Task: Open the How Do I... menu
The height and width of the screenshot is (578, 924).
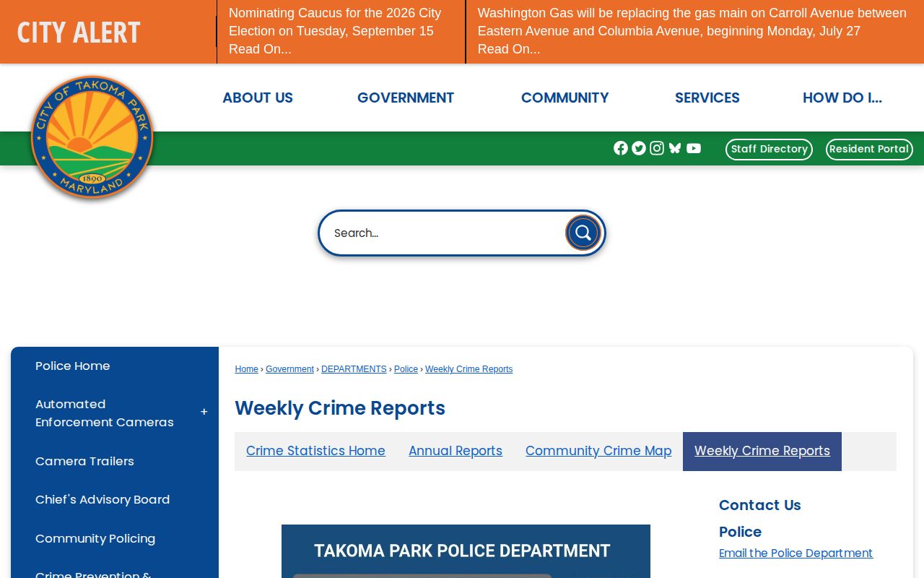Action: (x=842, y=98)
